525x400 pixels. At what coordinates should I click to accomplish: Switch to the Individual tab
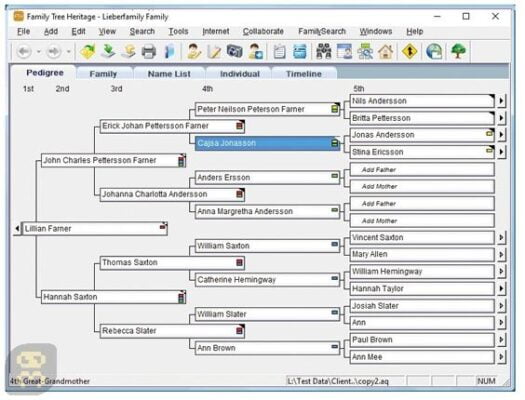tap(240, 74)
